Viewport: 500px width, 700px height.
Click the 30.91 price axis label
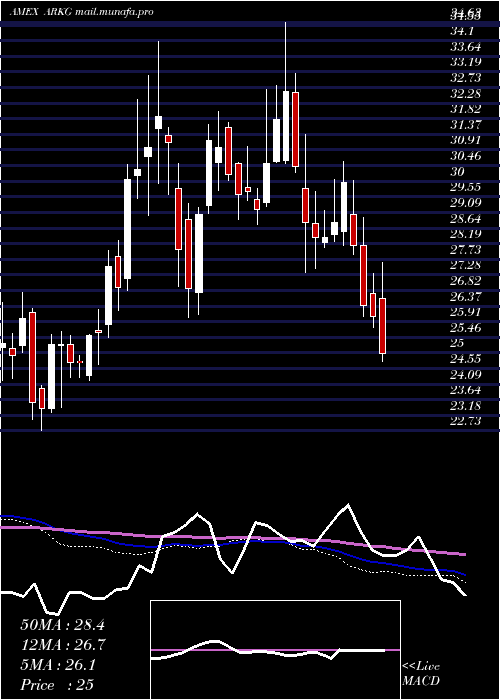[466, 140]
